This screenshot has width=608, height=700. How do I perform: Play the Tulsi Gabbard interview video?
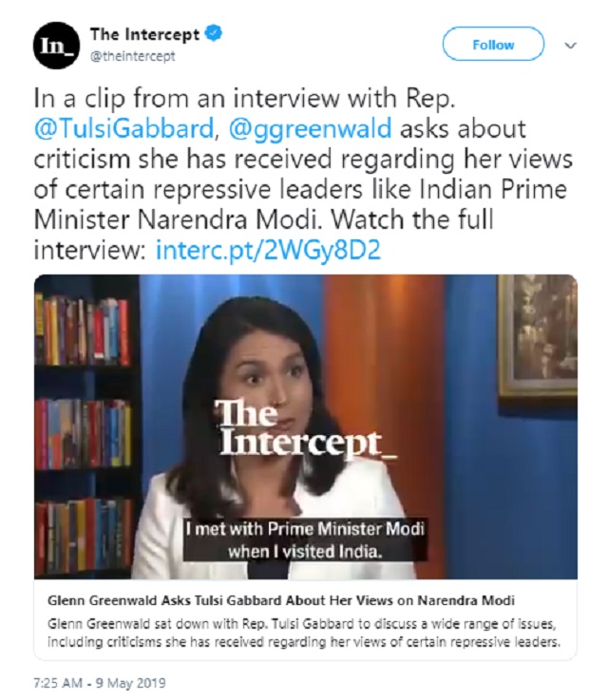pos(306,426)
